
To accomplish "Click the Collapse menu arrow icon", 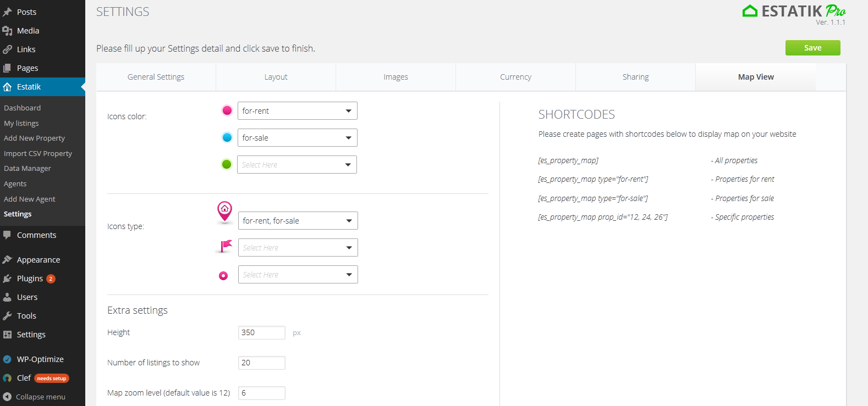I will click(x=7, y=397).
